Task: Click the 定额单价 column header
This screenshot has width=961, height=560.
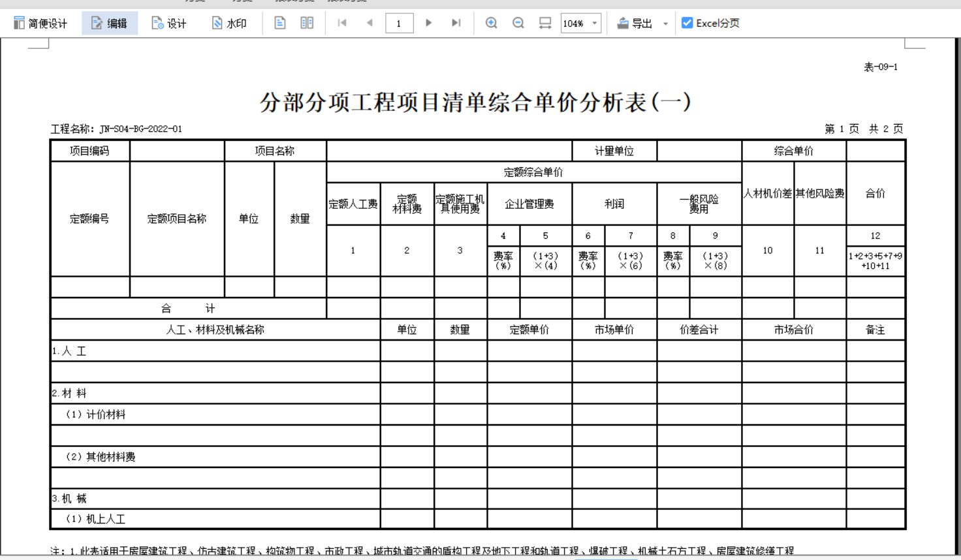Action: point(529,330)
